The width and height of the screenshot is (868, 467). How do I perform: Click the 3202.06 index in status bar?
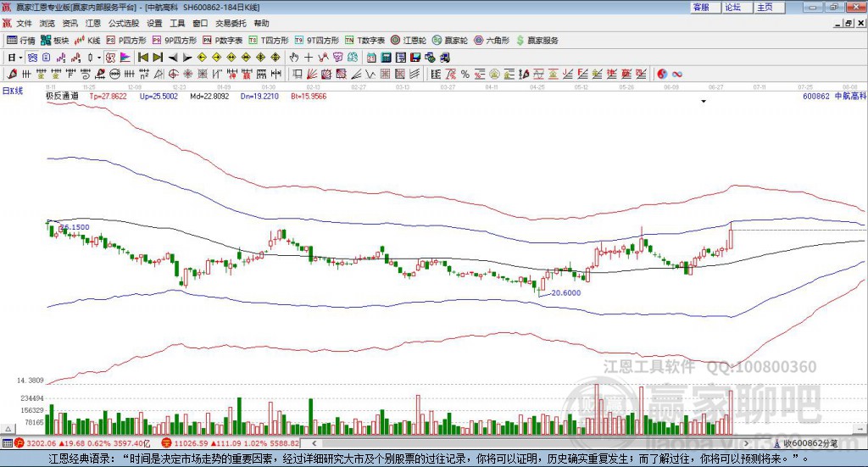pyautogui.click(x=41, y=443)
